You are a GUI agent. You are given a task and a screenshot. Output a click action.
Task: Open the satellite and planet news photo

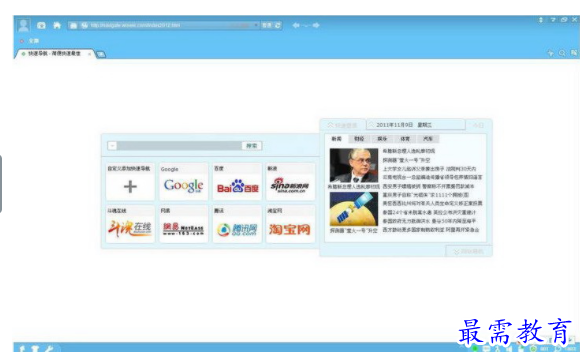point(354,208)
